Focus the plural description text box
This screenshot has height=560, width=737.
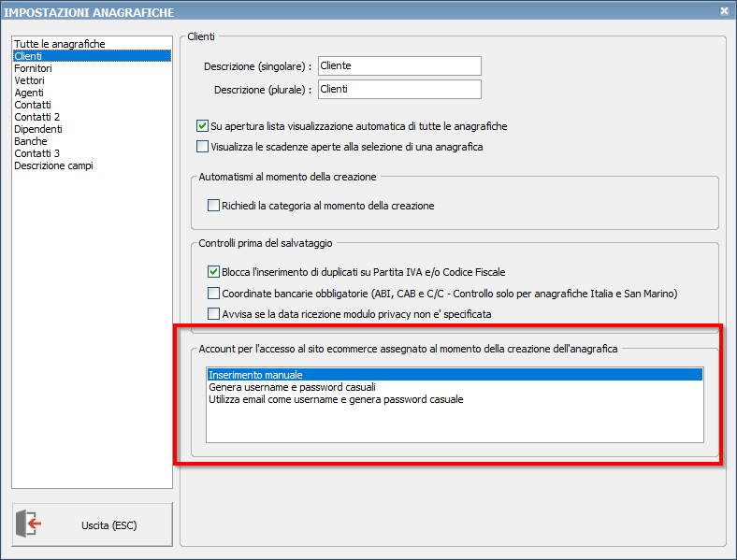click(399, 90)
